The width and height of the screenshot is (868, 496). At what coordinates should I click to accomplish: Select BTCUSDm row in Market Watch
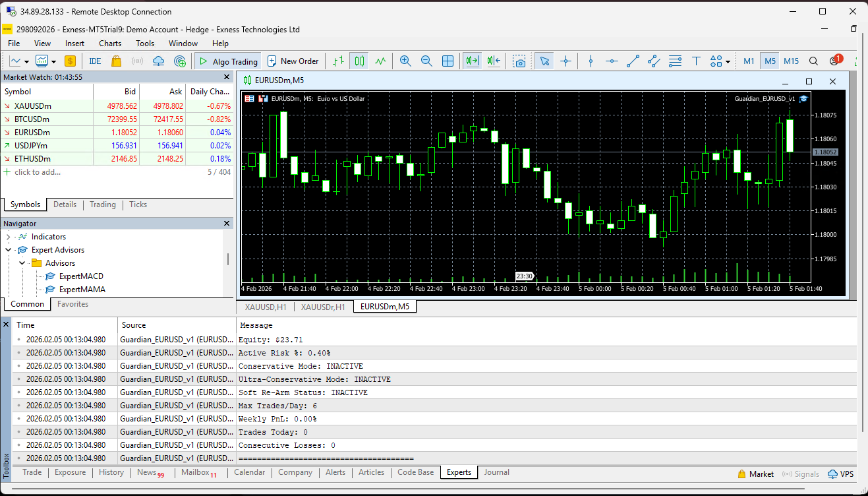[x=117, y=119]
